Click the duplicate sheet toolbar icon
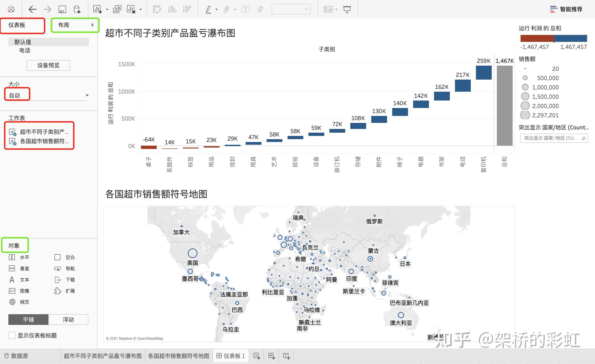This screenshot has height=364, width=595. pos(117,9)
